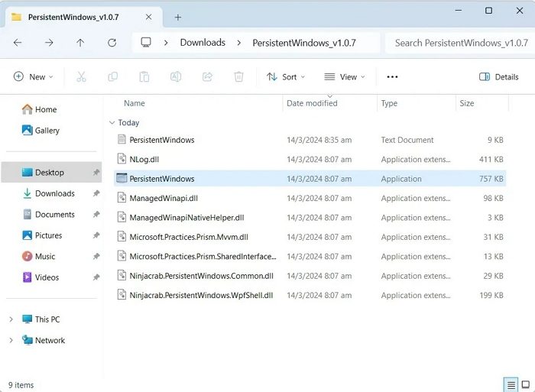Click the Search PersistentWindows_v1.0.7 field

[x=459, y=43]
